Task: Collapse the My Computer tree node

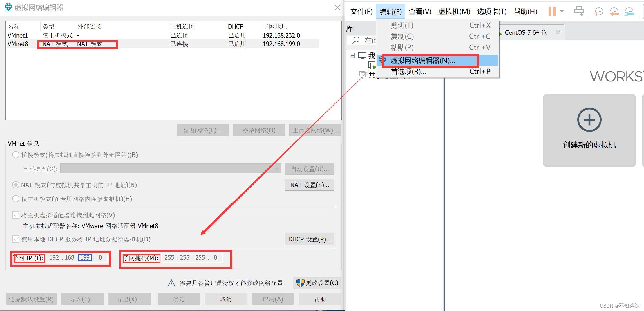Action: (352, 56)
